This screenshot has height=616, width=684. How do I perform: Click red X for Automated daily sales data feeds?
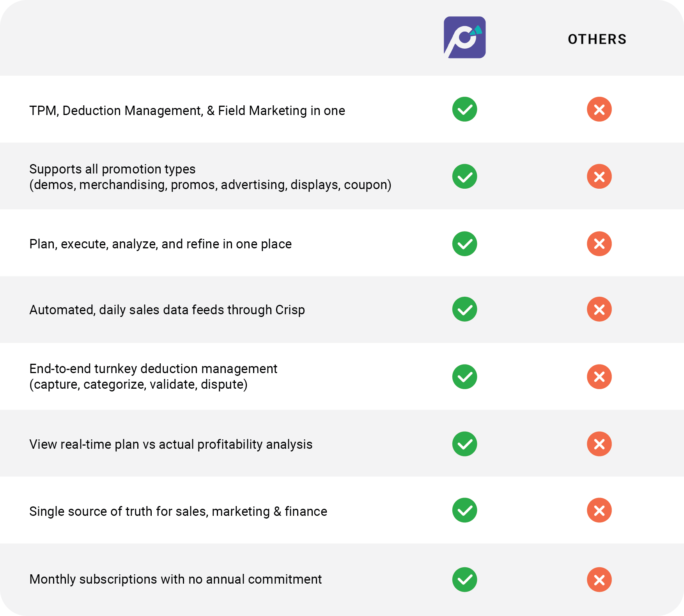coord(599,309)
